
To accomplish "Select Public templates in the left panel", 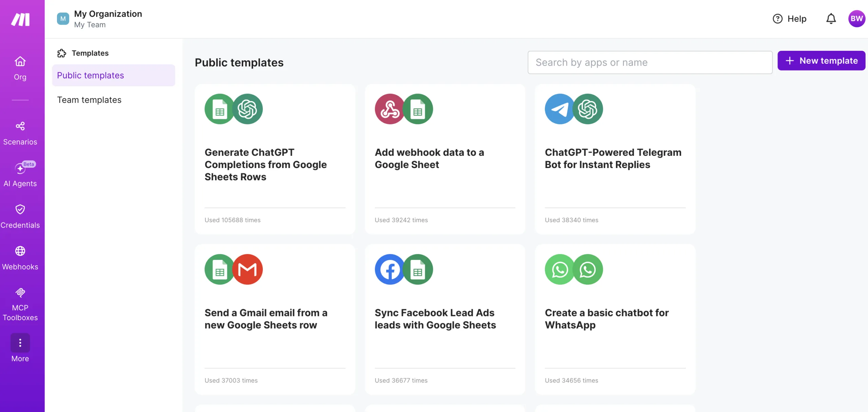I will coord(90,75).
